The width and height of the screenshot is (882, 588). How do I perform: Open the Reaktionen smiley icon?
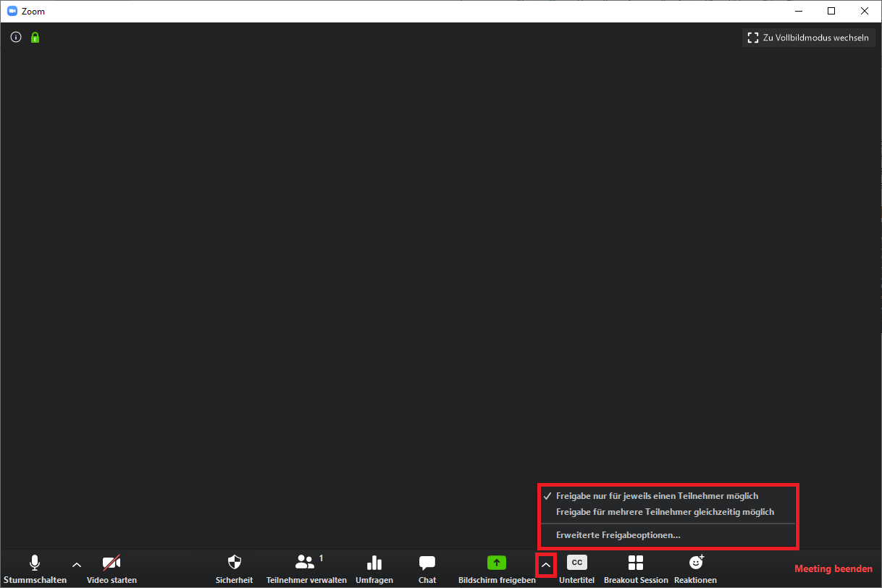tap(695, 563)
